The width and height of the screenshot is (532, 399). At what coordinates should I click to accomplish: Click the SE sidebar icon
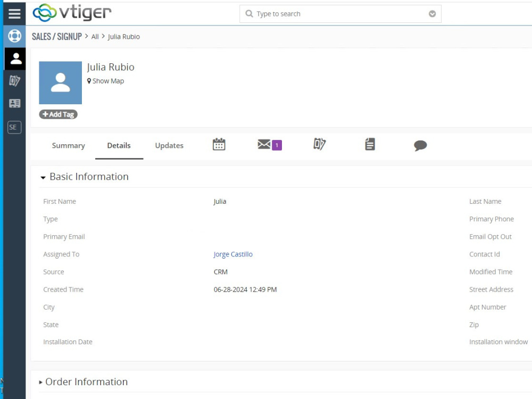click(14, 127)
